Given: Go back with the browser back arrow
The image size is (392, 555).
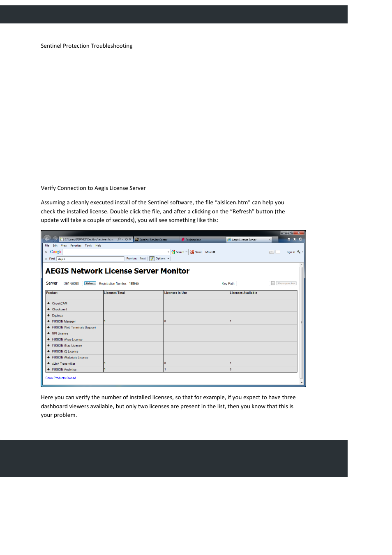Looking at the screenshot, I should [x=47, y=239].
